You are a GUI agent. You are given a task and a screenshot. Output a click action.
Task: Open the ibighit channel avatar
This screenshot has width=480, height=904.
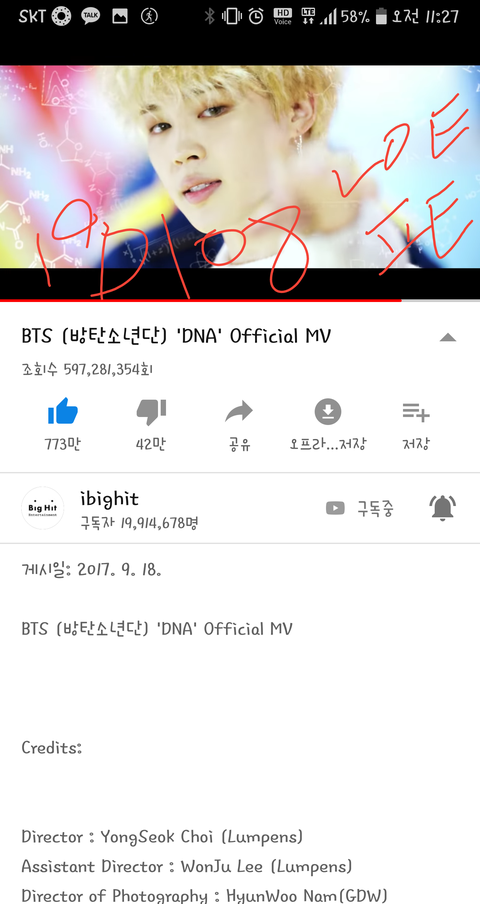(x=43, y=508)
